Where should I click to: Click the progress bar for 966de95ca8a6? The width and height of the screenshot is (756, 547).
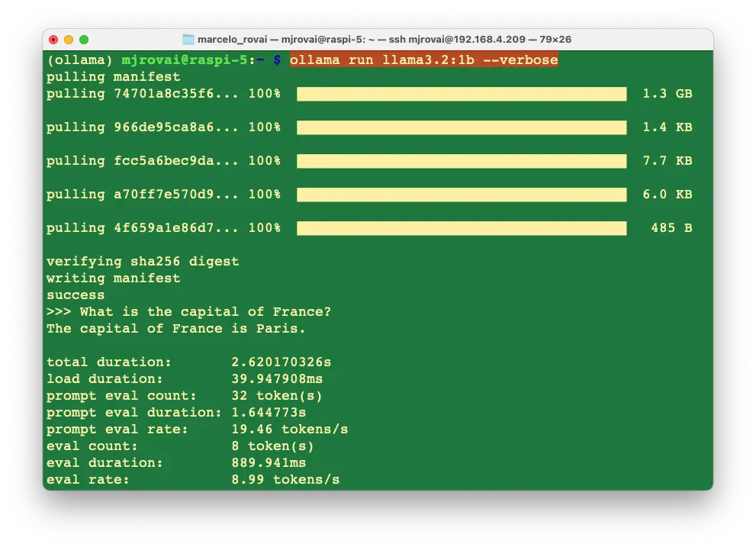(x=461, y=127)
